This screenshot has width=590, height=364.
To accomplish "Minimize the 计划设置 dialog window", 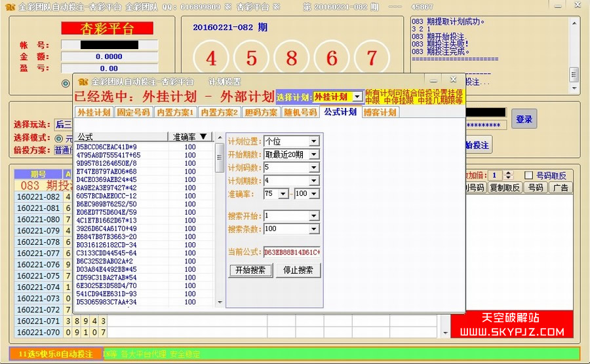I will pos(433,81).
